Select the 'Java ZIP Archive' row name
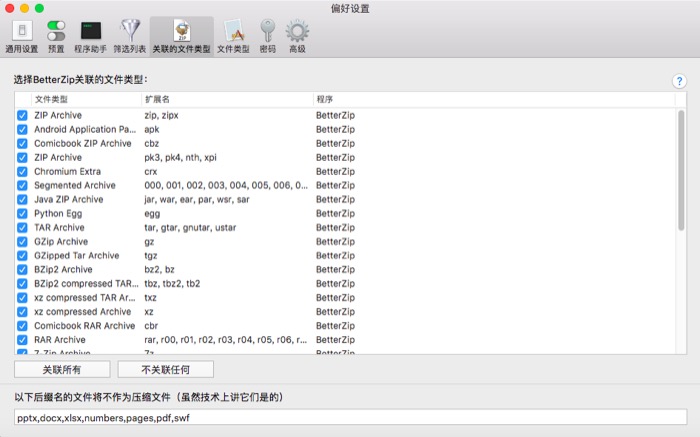700x437 pixels. click(x=69, y=200)
